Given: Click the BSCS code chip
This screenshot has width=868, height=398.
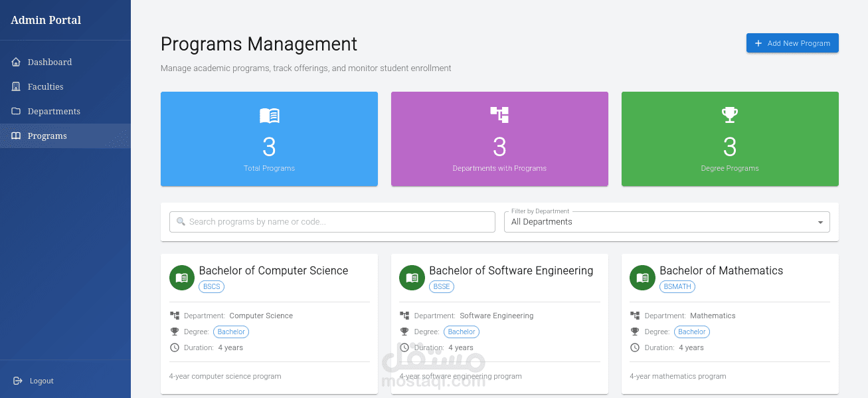Looking at the screenshot, I should point(212,286).
